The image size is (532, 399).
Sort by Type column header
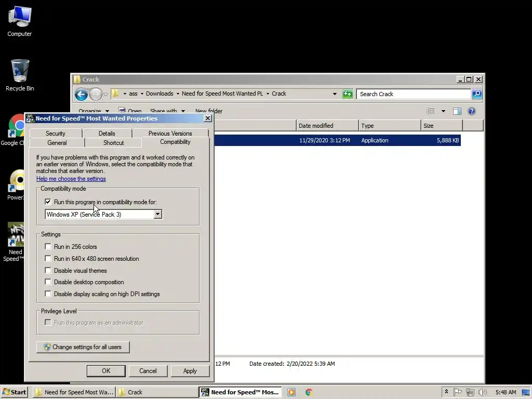[x=390, y=126]
